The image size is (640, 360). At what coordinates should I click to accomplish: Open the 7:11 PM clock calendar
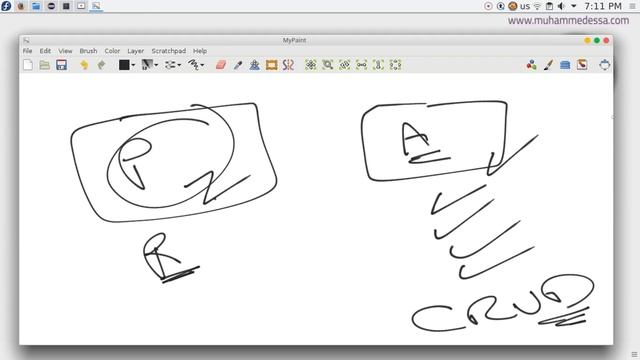603,6
